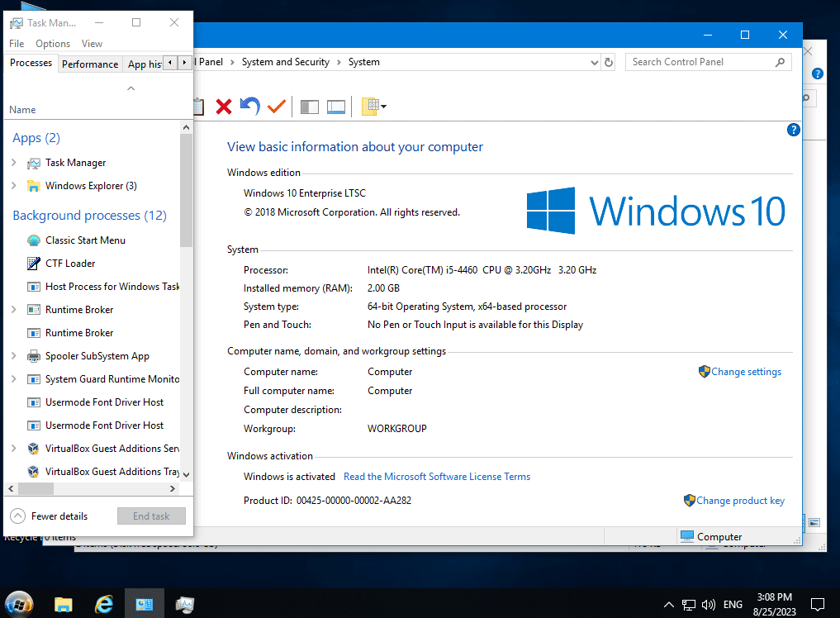Click the Task Manager taskbar icon
This screenshot has height=618, width=840.
pyautogui.click(x=185, y=605)
